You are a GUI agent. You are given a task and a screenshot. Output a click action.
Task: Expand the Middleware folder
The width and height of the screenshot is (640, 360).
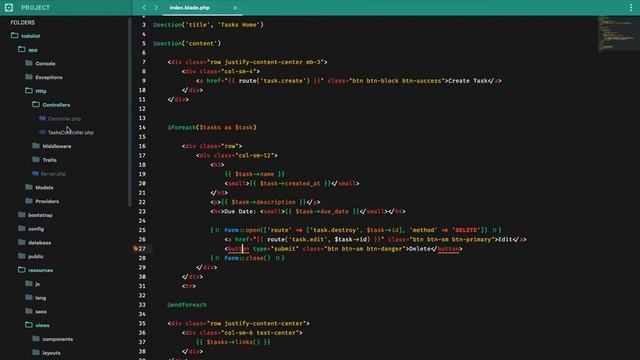pos(52,146)
